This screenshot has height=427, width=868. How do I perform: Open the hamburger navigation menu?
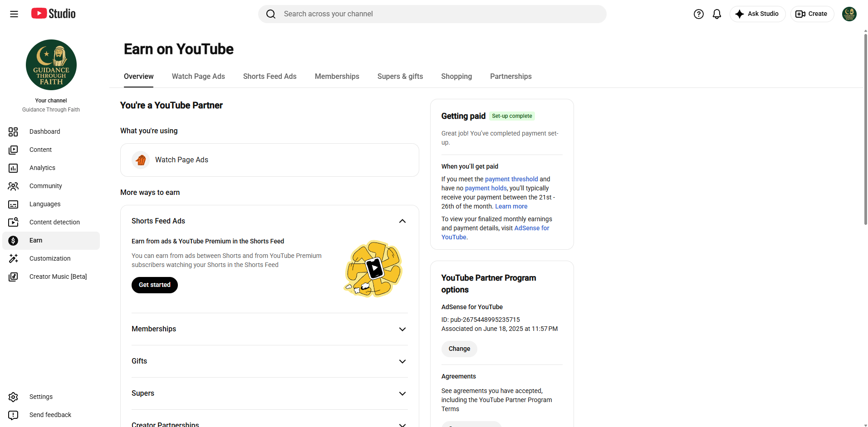[x=14, y=14]
